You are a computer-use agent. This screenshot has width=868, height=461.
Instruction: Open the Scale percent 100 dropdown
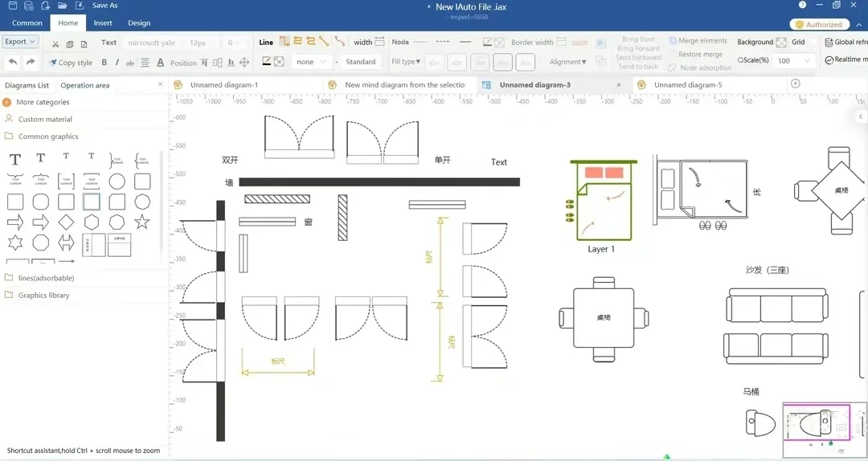click(x=793, y=61)
